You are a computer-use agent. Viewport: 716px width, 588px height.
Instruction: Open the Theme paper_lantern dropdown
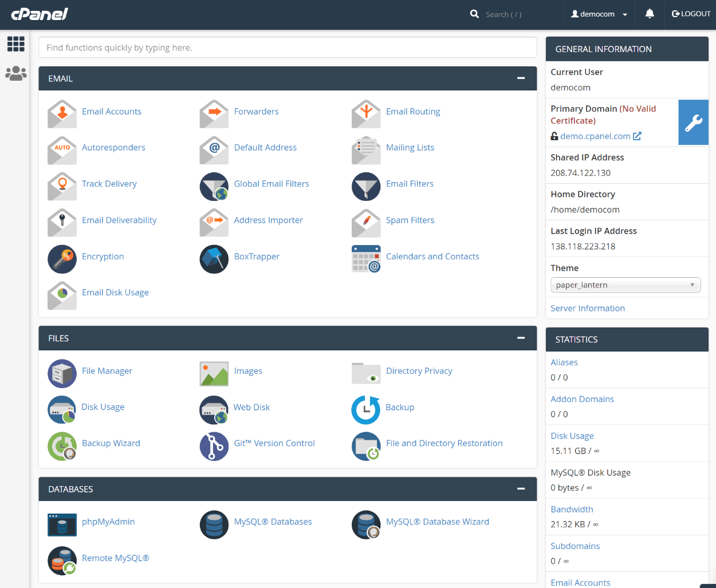pos(625,285)
